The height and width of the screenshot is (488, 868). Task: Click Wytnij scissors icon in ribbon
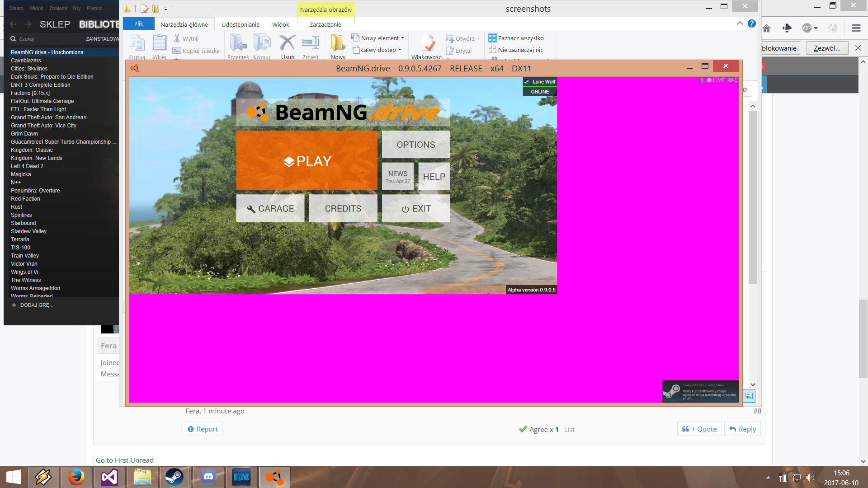pyautogui.click(x=186, y=38)
